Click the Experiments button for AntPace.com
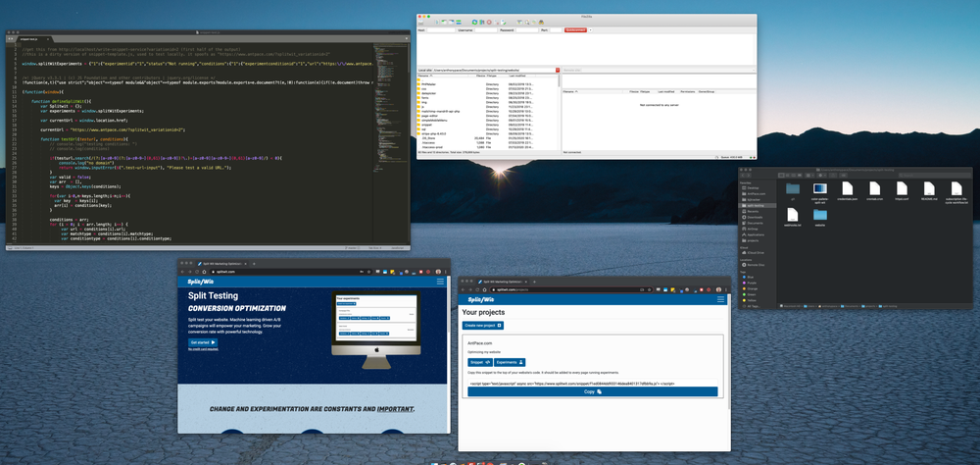This screenshot has width=980, height=465. (510, 362)
